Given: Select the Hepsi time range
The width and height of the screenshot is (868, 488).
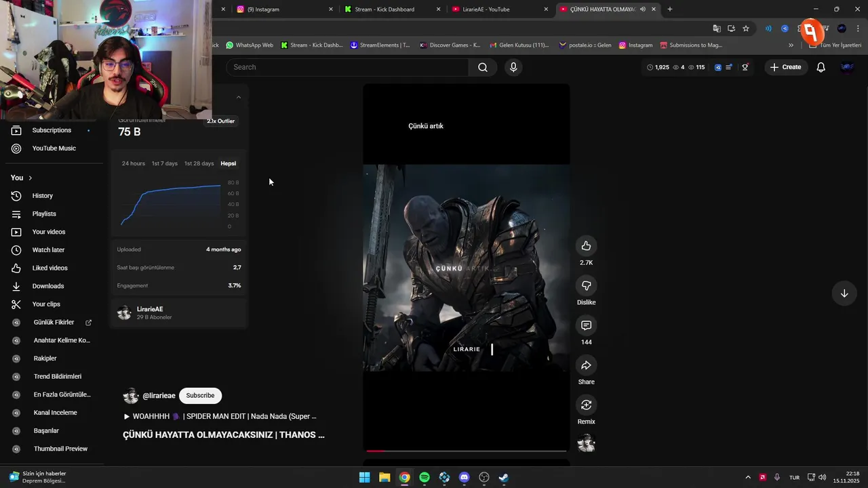Looking at the screenshot, I should (228, 163).
